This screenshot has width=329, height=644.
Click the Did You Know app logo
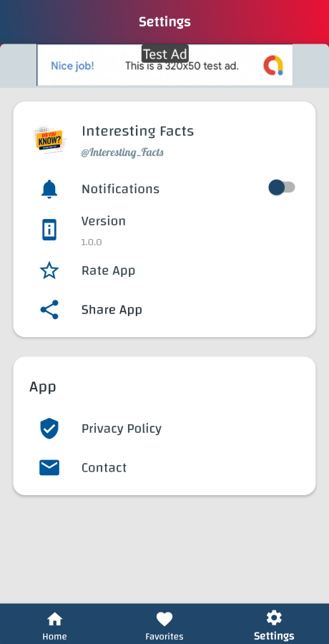(49, 140)
